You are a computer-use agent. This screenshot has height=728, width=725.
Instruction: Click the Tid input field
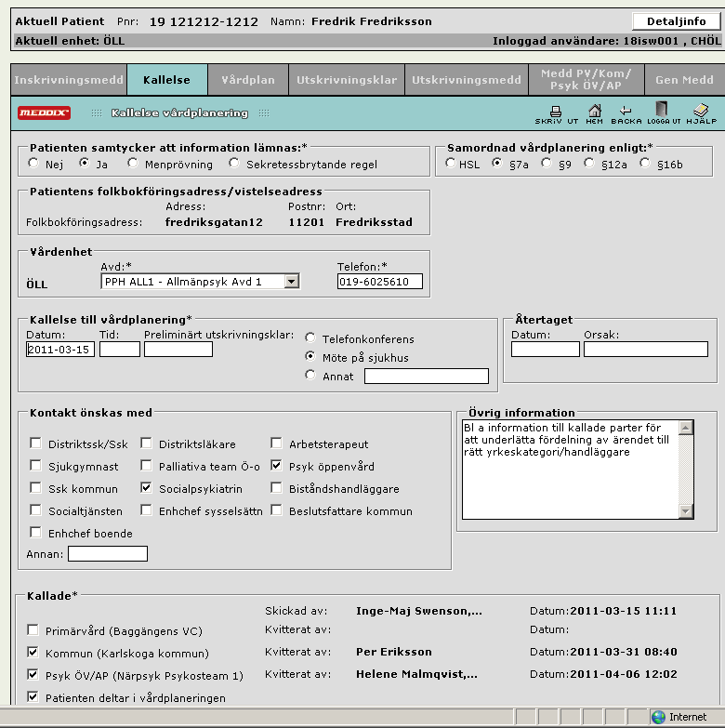pos(120,350)
